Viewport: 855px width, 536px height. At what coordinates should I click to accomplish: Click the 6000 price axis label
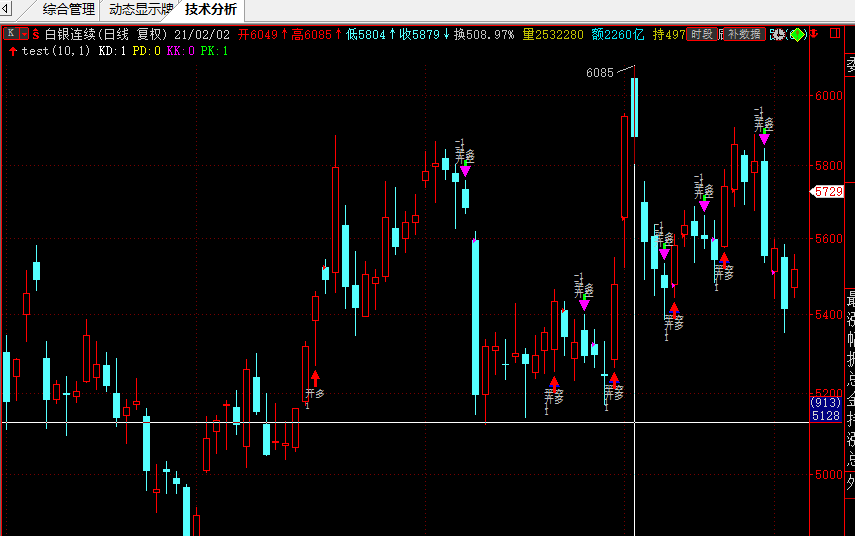click(829, 95)
